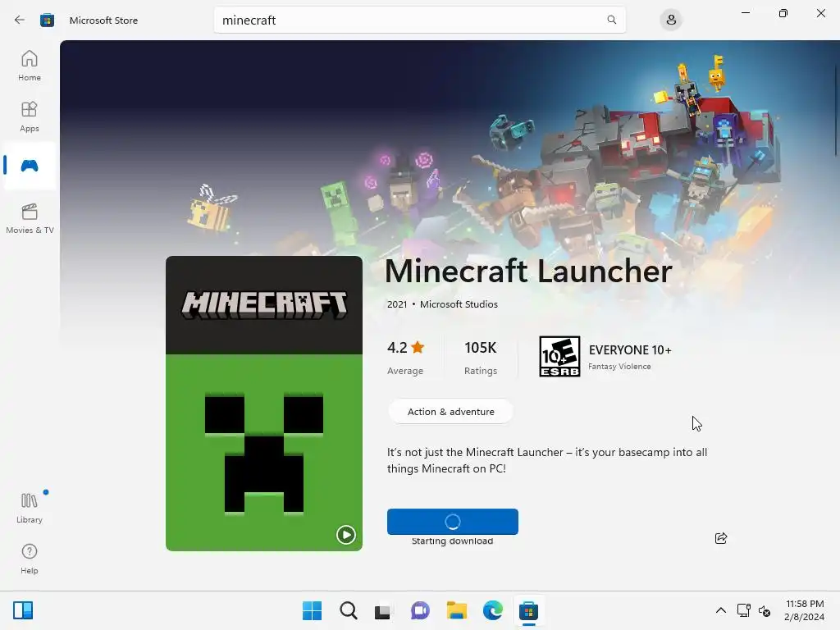This screenshot has height=630, width=840.
Task: Select the Gaming controller tab
Action: click(30, 166)
